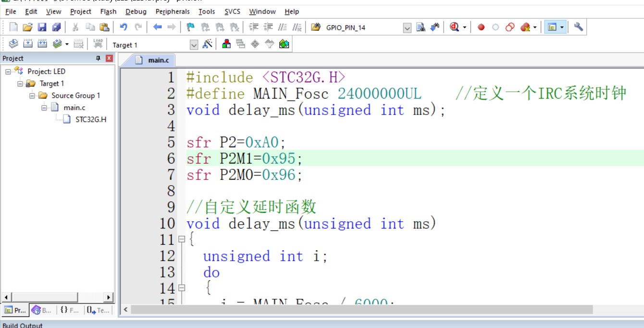Start a batch build
Screen dimensions: 644x328
pos(57,44)
